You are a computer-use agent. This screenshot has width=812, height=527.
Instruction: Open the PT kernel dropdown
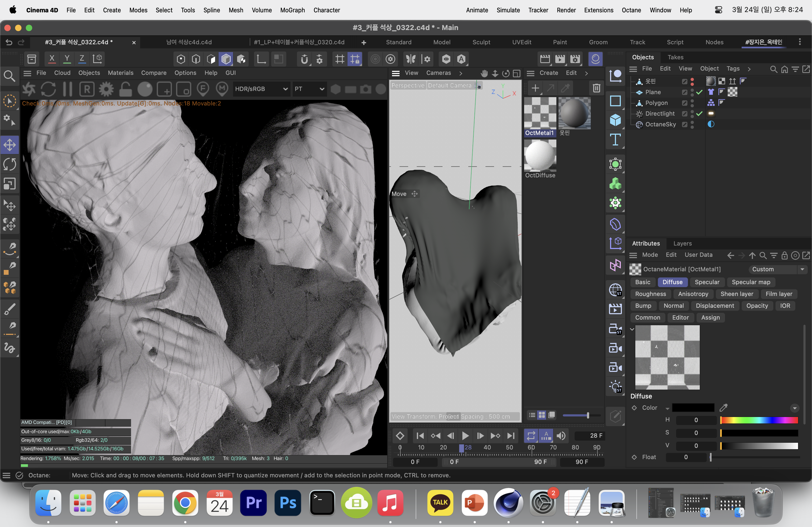(x=309, y=89)
